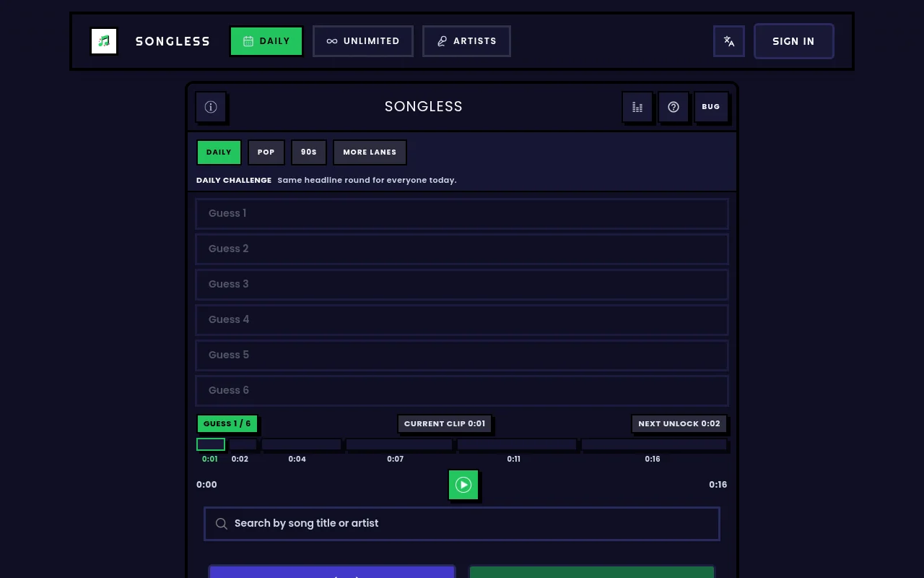924x578 pixels.
Task: Click the 0:00 elapsed time readout
Action: (x=206, y=485)
